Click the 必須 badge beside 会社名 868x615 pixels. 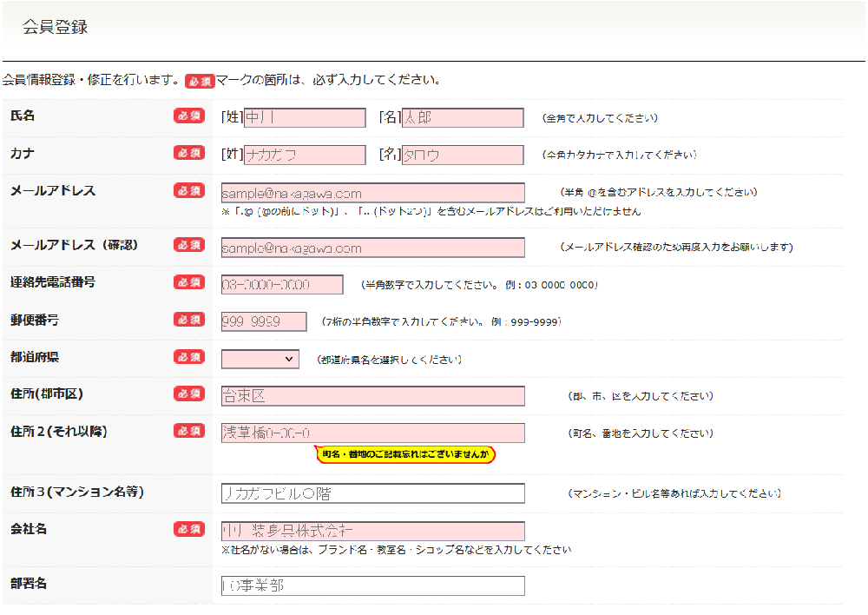pyautogui.click(x=189, y=529)
